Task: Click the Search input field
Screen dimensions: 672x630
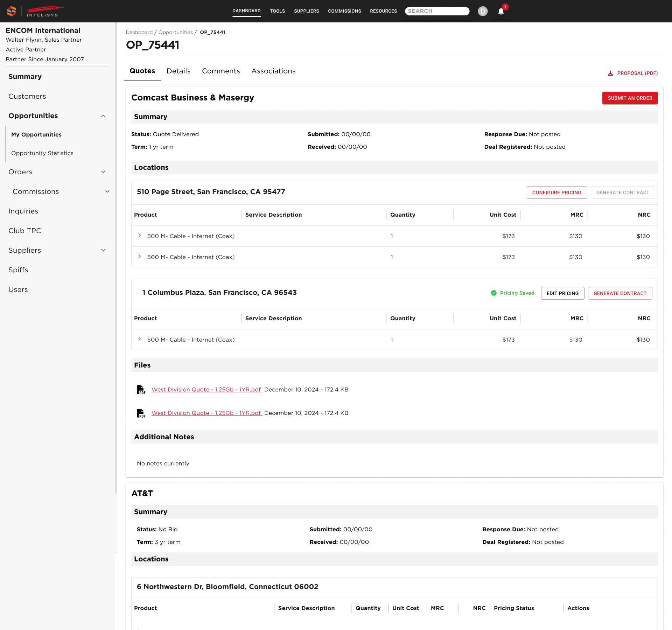Action: [437, 11]
